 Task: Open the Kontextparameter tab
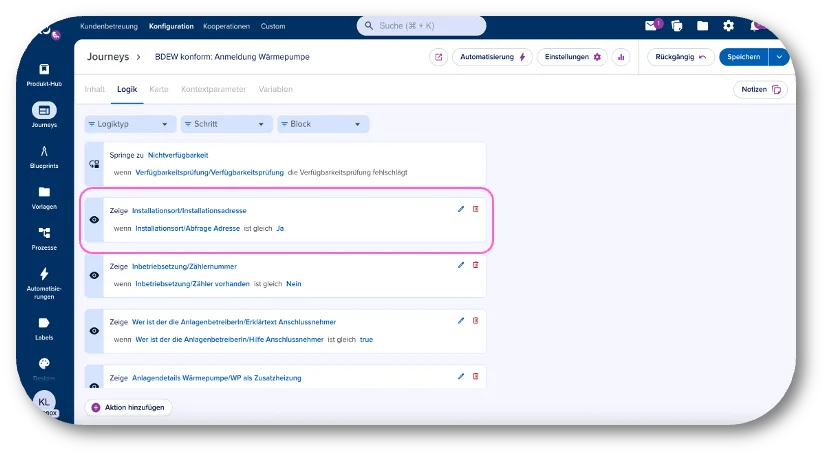pyautogui.click(x=214, y=89)
